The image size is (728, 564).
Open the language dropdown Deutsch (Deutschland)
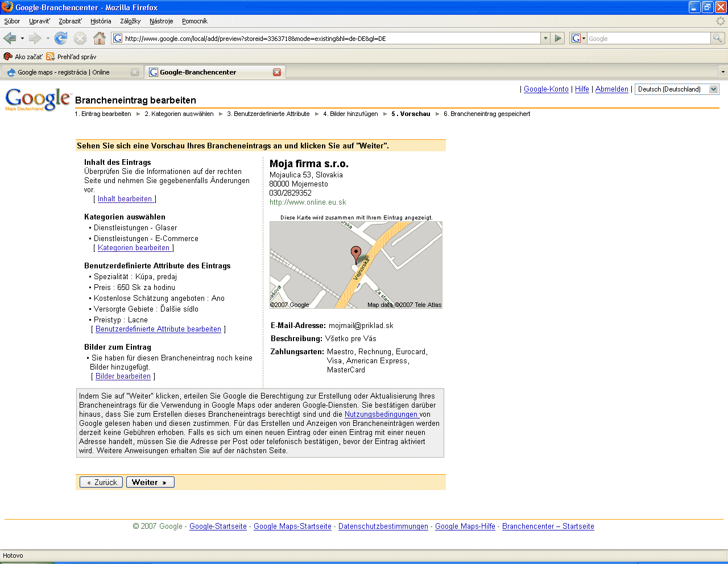677,89
